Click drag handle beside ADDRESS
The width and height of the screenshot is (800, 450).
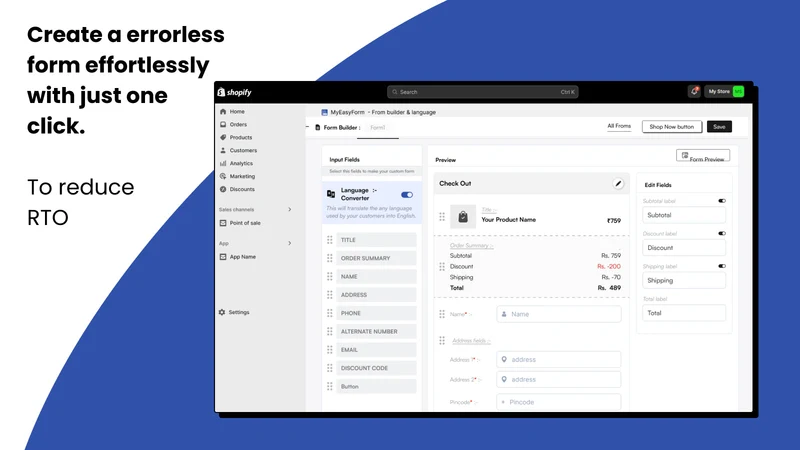pyautogui.click(x=330, y=295)
